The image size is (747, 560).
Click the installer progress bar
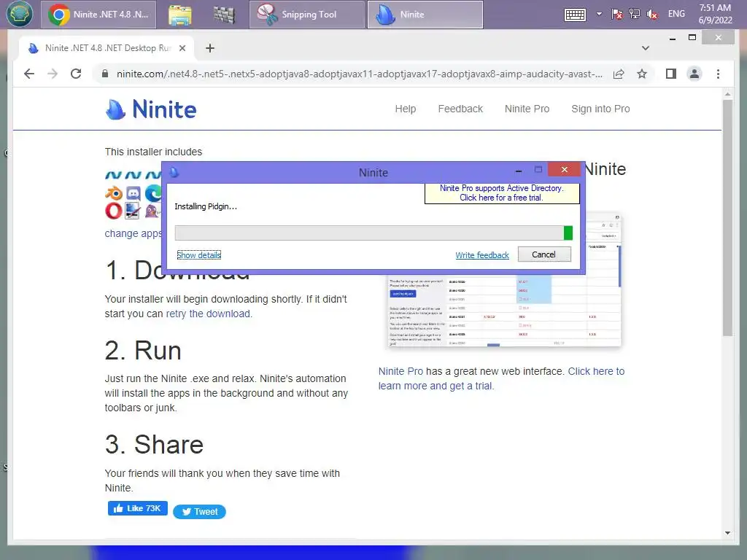click(373, 233)
